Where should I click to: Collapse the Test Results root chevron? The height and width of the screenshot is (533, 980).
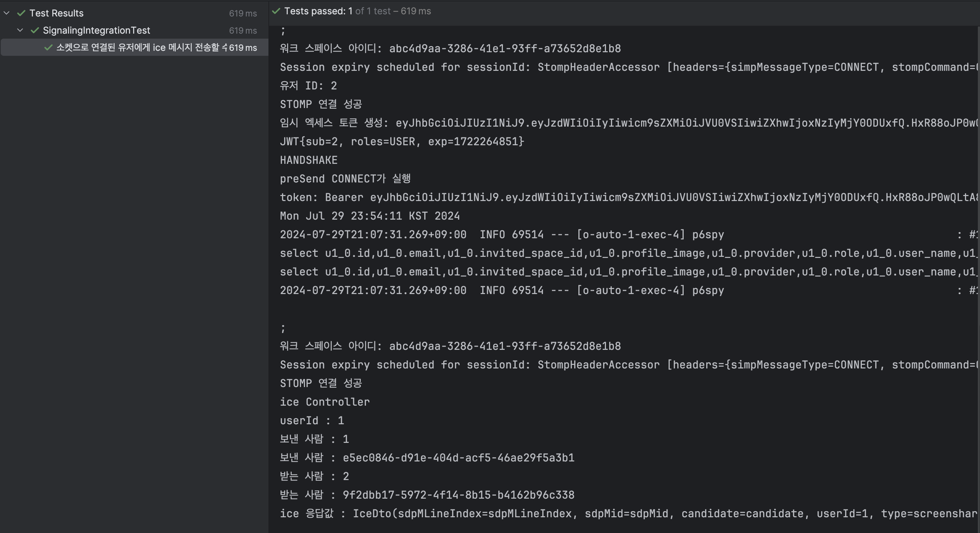click(x=6, y=13)
